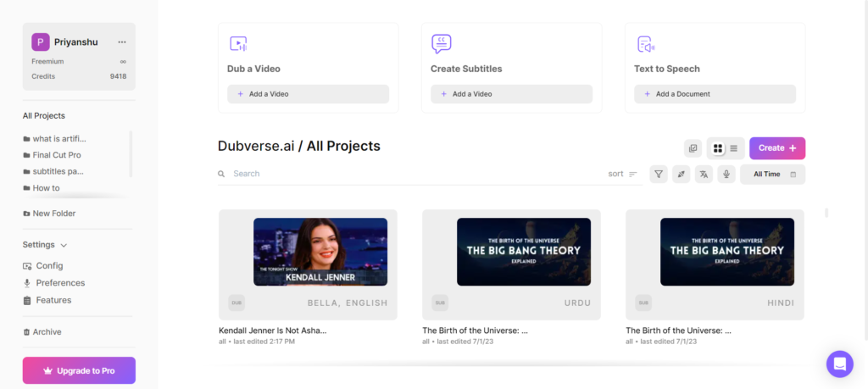Screen dimensions: 868x389
Task: Click the Create Subtitles speech-bubble icon
Action: click(x=441, y=44)
